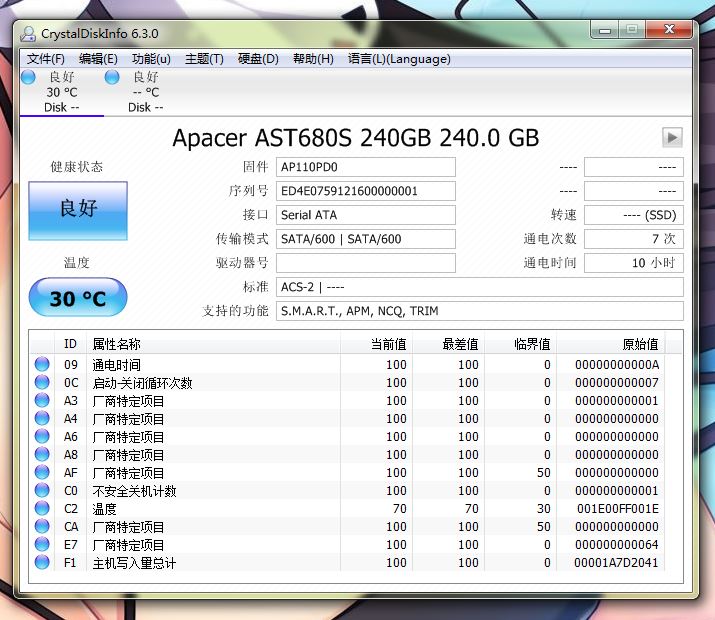Click the CrystalDiskInfo title bar icon
This screenshot has width=715, height=620.
click(28, 34)
